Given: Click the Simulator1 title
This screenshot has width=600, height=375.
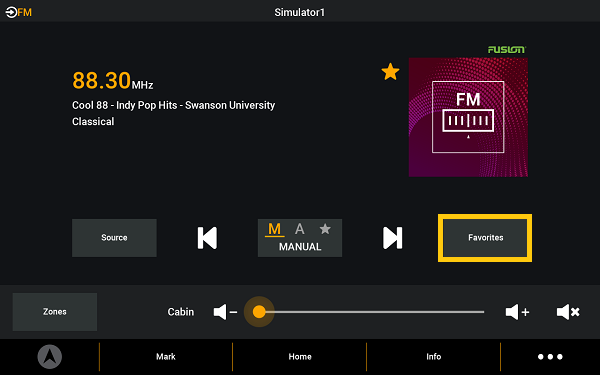Looking at the screenshot, I should pyautogui.click(x=300, y=12).
